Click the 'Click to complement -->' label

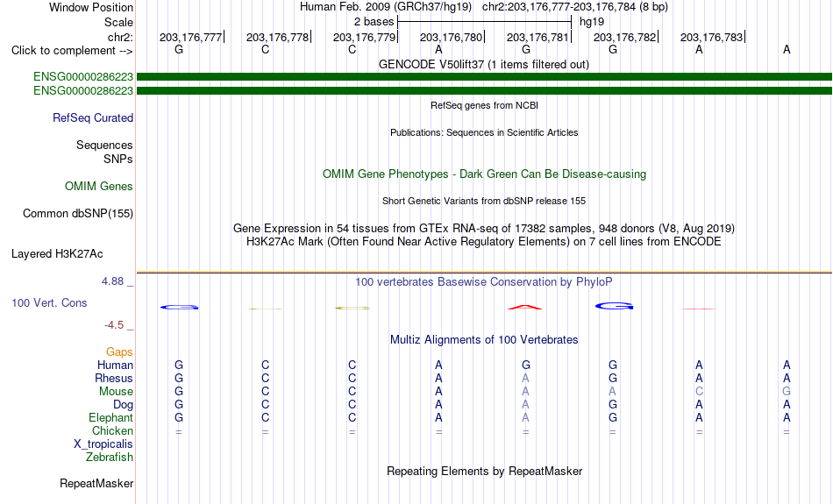pyautogui.click(x=72, y=51)
